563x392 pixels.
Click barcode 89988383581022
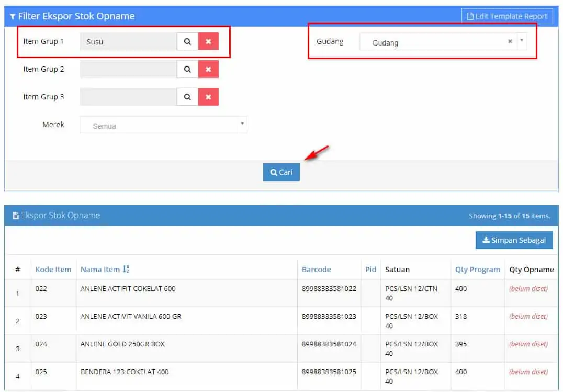[329, 288]
